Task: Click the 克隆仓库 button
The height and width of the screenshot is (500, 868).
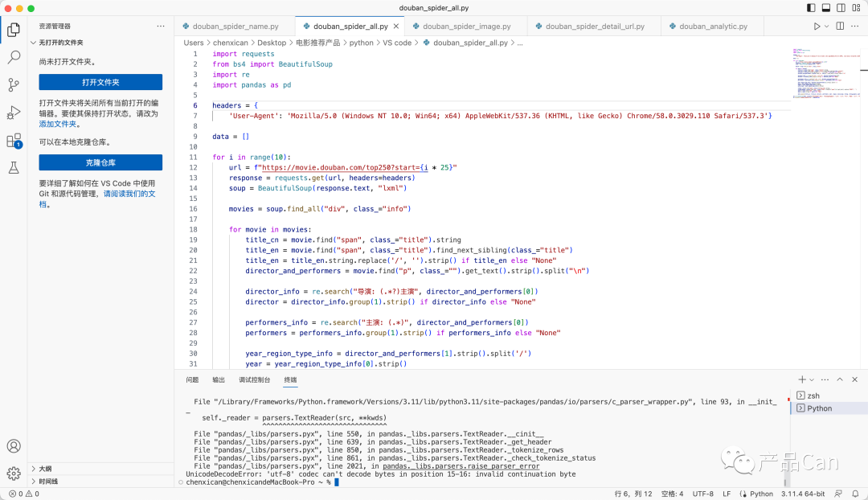Action: point(100,162)
